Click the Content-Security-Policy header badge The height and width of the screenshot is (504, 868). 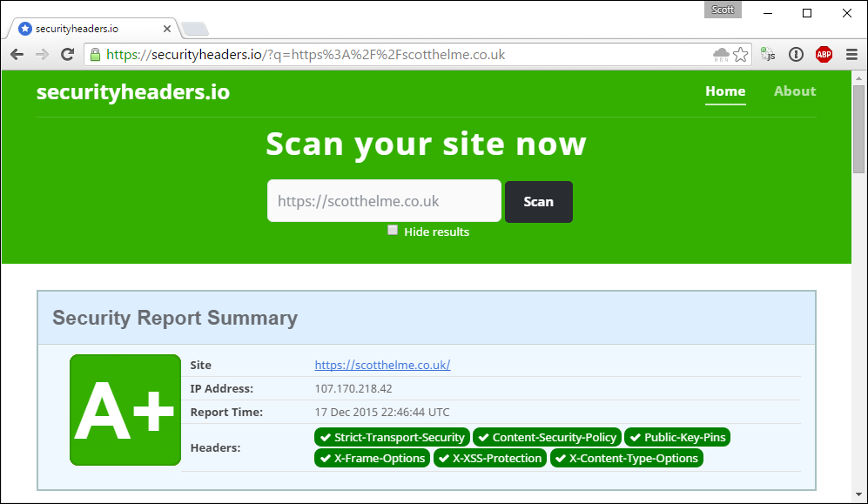point(548,437)
